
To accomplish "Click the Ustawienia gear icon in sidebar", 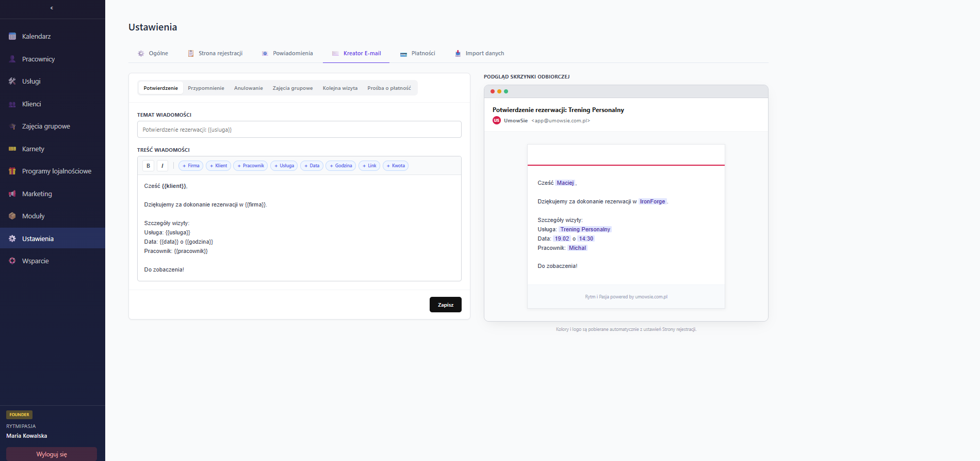I will point(12,239).
